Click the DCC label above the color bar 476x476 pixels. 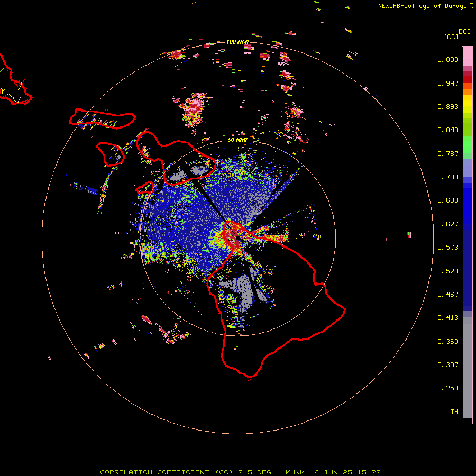tap(464, 32)
